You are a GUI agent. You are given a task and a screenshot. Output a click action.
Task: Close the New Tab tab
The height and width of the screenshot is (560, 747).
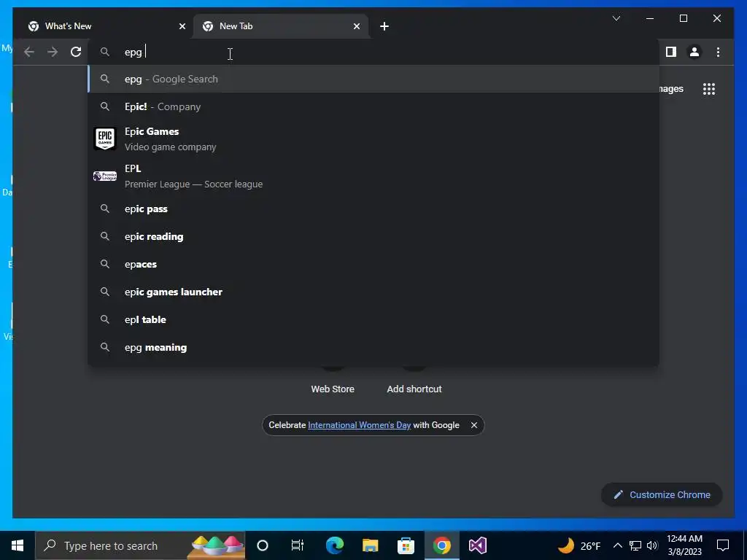pos(357,26)
